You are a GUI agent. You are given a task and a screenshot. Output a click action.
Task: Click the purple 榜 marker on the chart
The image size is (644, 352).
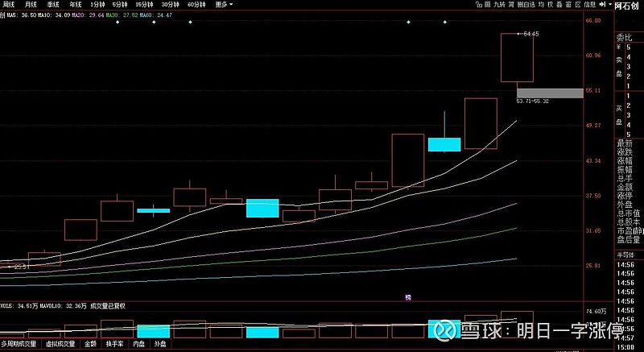[408, 297]
